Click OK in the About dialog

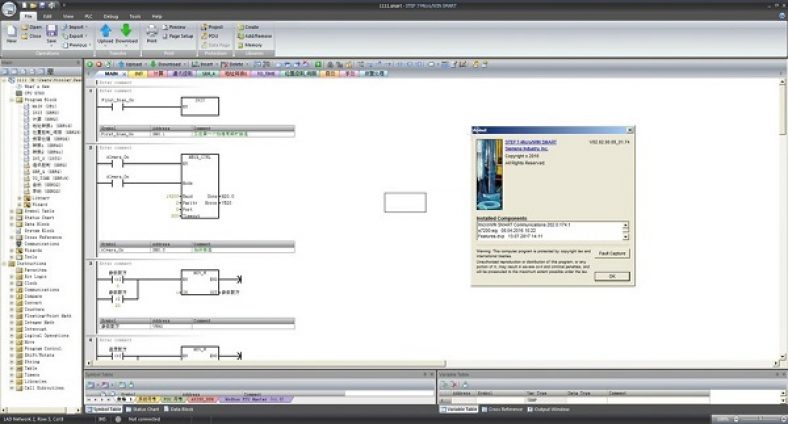coord(612,276)
